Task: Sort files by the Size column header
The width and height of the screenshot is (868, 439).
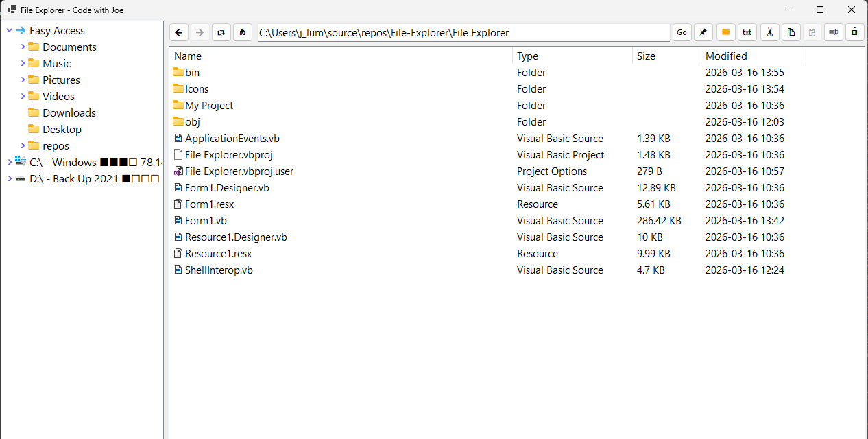Action: pos(645,56)
